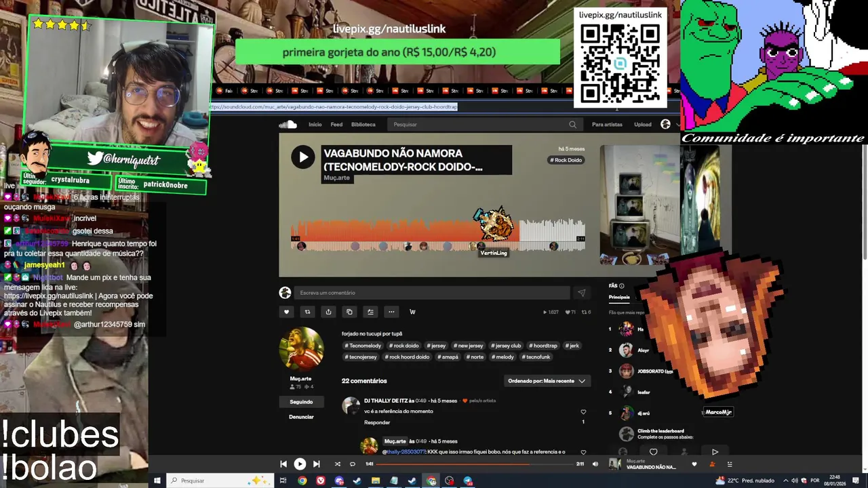Toggle repeat in the bottom player
Screen dimensions: 868x488
coord(353,464)
